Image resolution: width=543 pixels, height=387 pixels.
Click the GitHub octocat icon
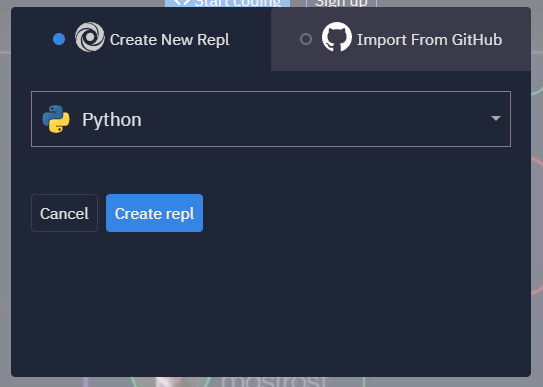(337, 37)
